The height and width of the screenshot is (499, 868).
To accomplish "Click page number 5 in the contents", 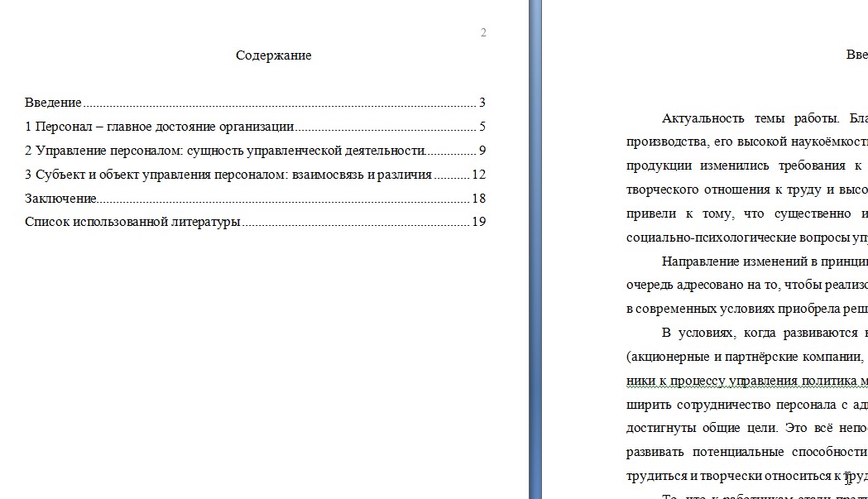I will click(482, 127).
